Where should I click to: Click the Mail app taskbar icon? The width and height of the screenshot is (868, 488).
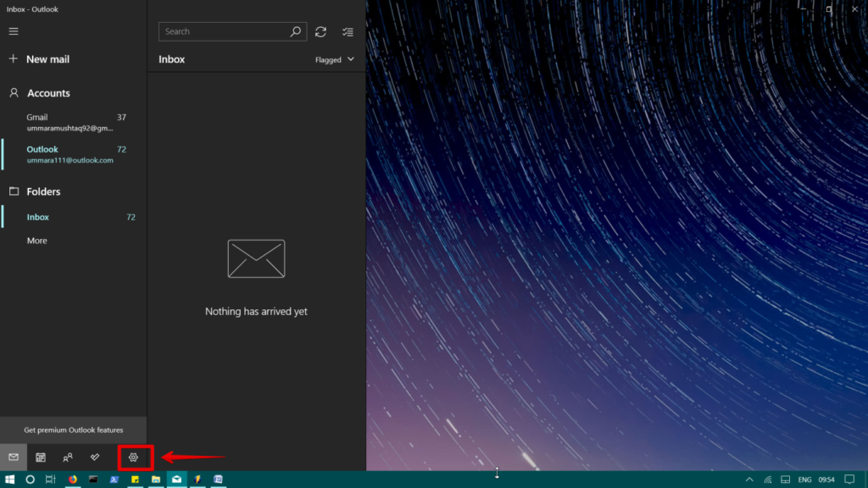tap(176, 480)
